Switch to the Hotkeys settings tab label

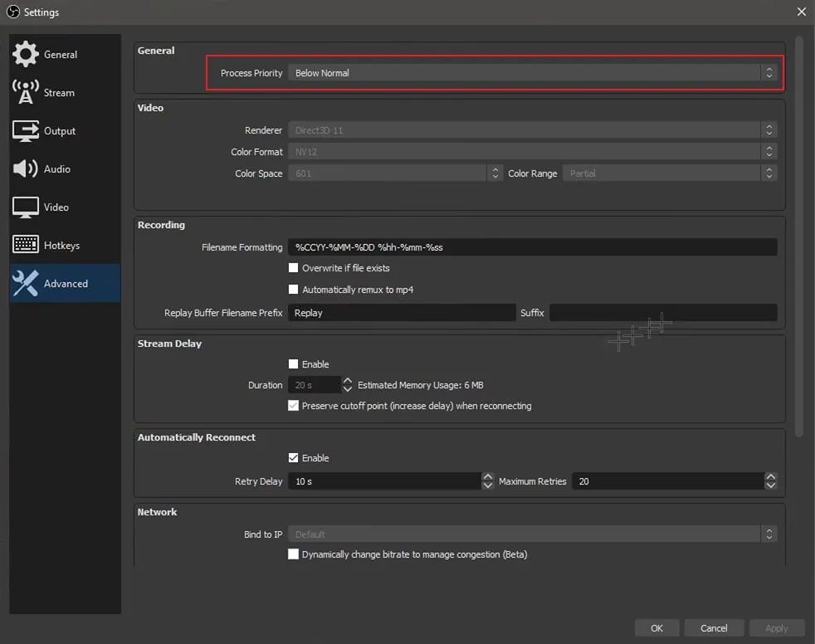point(61,246)
